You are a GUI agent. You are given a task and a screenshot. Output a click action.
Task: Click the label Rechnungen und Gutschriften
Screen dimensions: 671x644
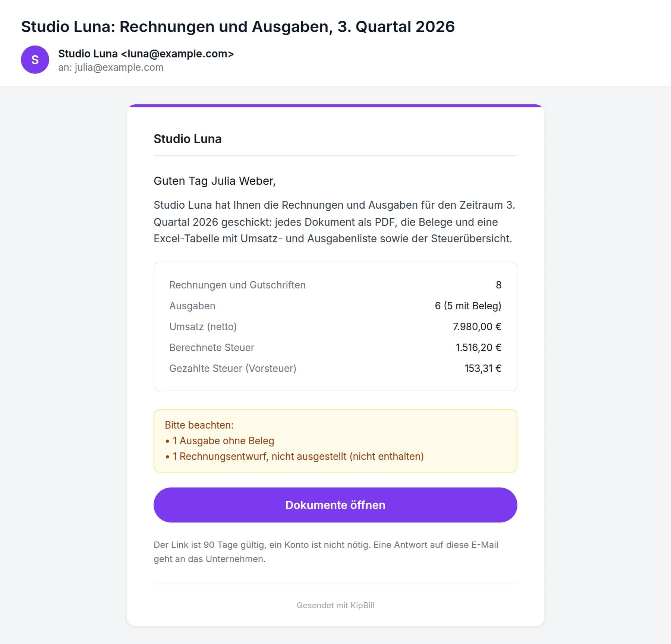click(x=237, y=285)
